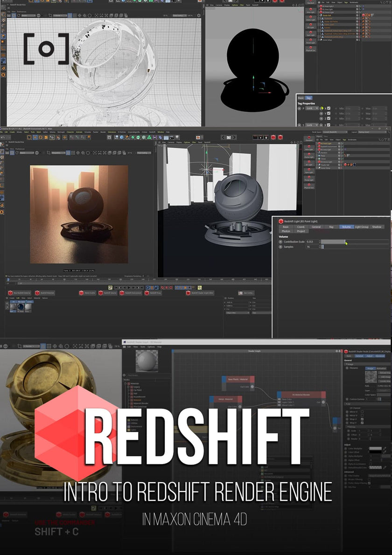The image size is (392, 555).
Task: Click the Redshift Light panel cube icon
Action: pyautogui.click(x=281, y=221)
